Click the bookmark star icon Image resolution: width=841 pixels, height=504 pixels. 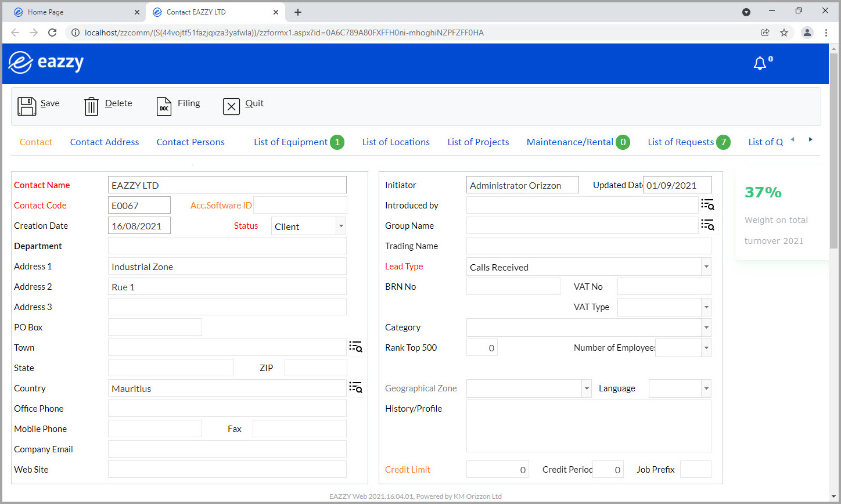coord(784,33)
